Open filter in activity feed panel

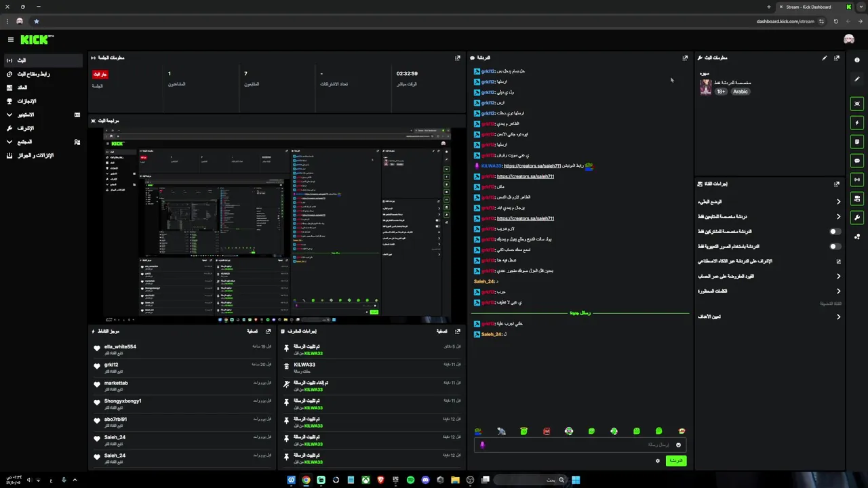pyautogui.click(x=252, y=331)
